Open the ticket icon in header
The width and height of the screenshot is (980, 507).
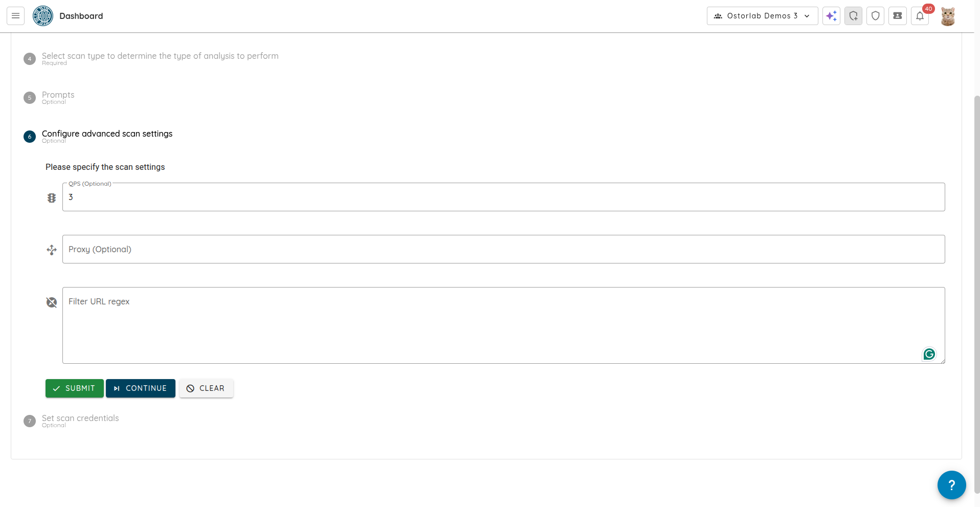click(x=897, y=16)
